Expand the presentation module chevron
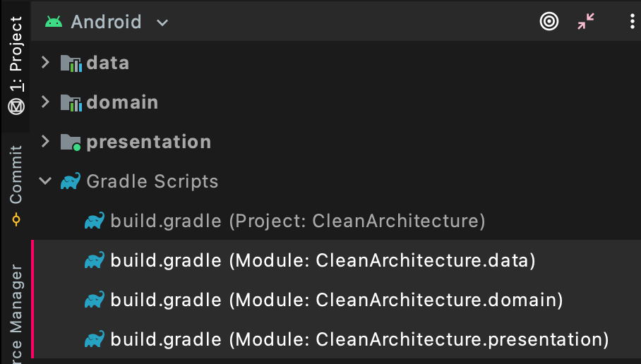The width and height of the screenshot is (641, 364). [x=45, y=141]
